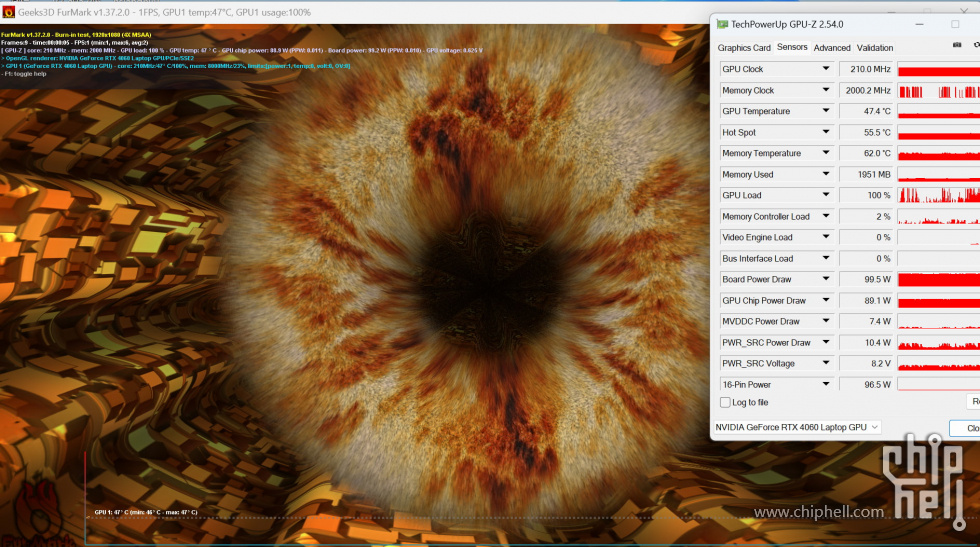
Task: Open the PWR_SRC Voltage dropdown arrow
Action: click(x=826, y=363)
